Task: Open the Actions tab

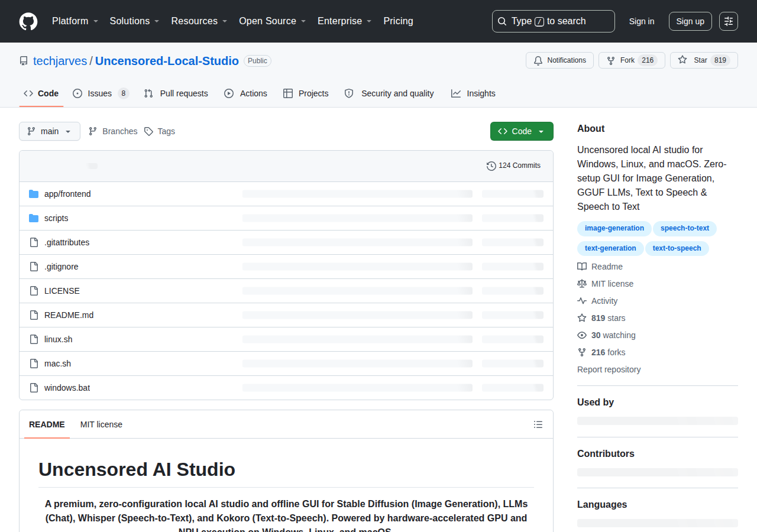Action: point(245,93)
